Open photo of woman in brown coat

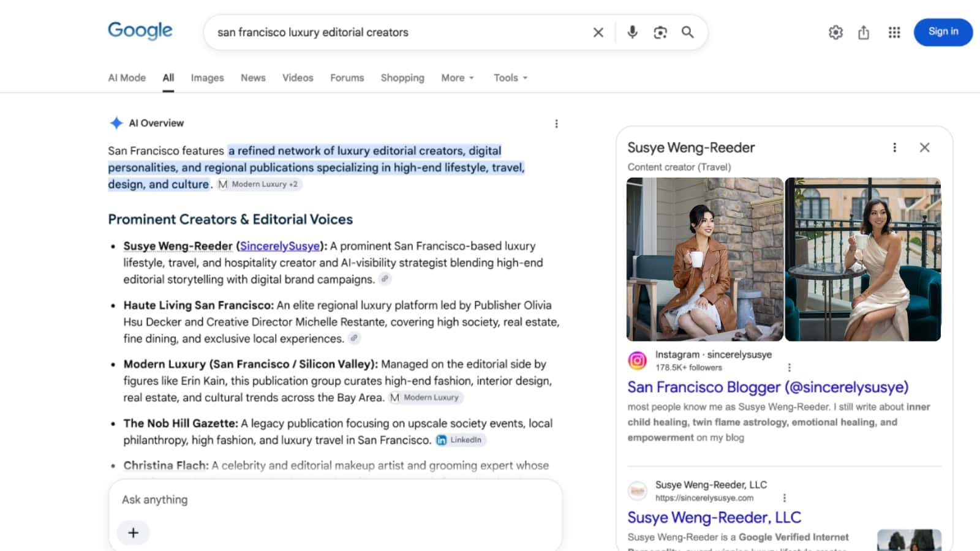(x=705, y=260)
